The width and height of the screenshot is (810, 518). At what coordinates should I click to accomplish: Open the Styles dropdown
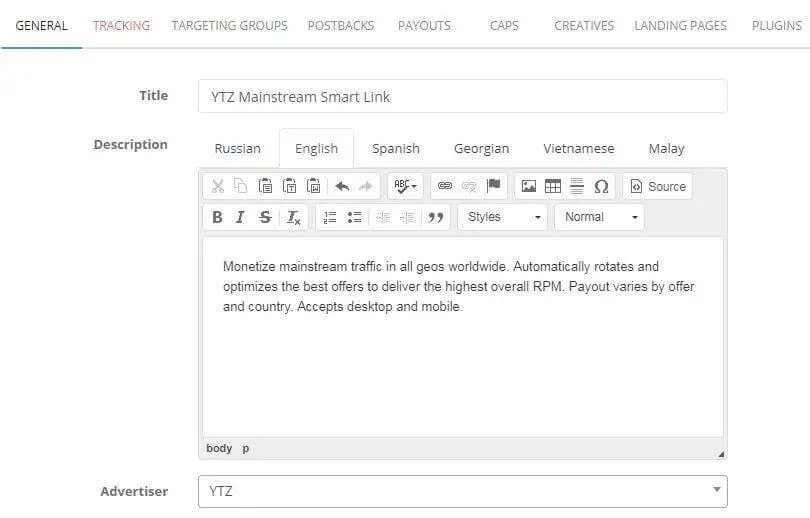[504, 217]
